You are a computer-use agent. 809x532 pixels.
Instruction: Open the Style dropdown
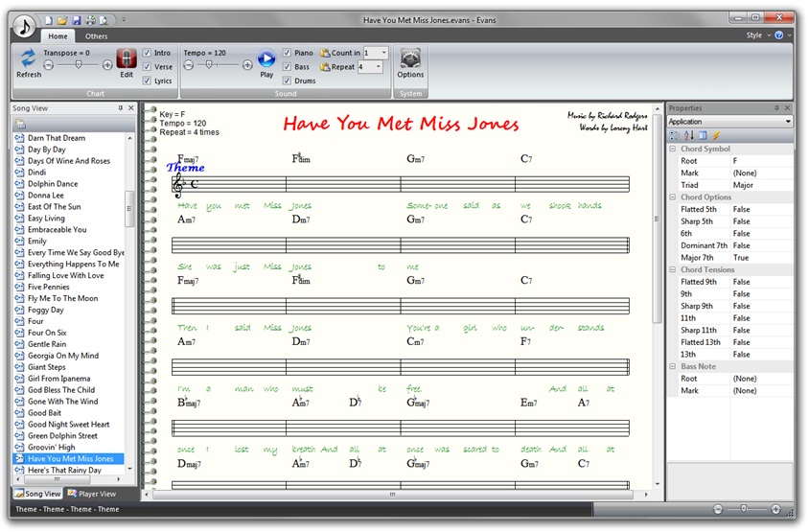[758, 35]
